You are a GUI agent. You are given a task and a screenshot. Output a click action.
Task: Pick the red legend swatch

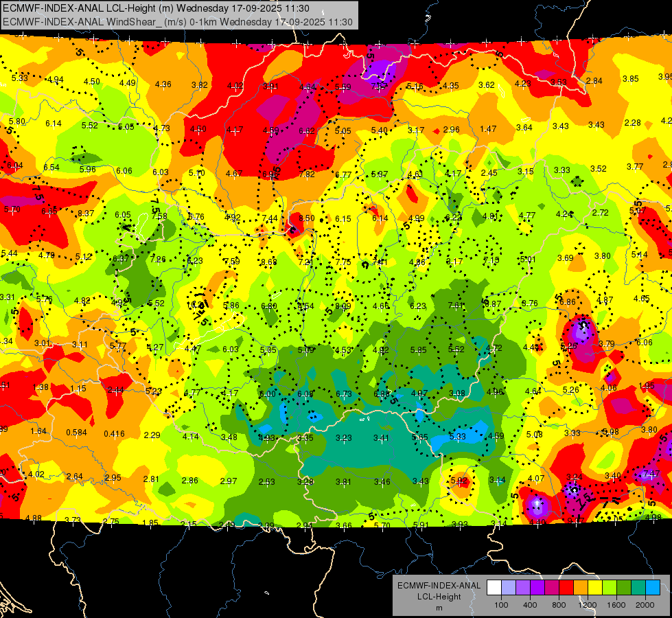[x=566, y=588]
